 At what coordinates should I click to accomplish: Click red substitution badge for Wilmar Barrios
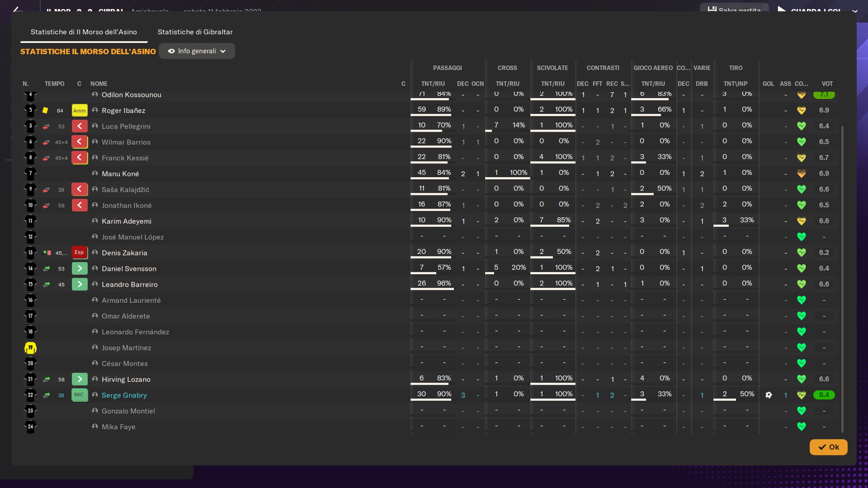coord(80,142)
